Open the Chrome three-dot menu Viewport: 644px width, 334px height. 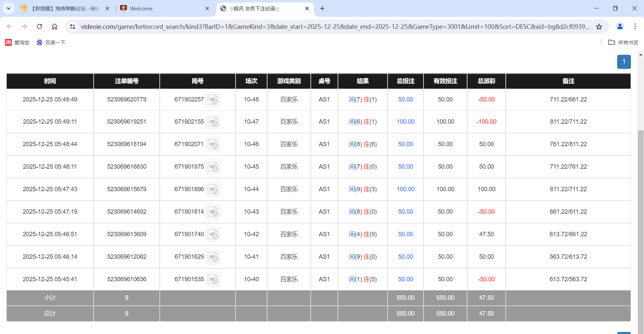point(635,27)
